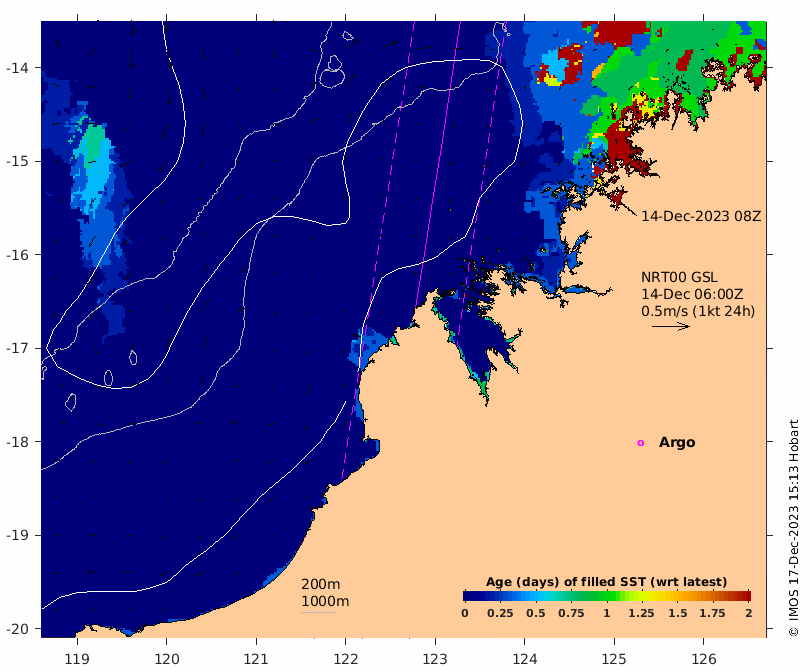This screenshot has height=672, width=810.
Task: Click the latitude axis label '-18'
Action: [x=17, y=442]
